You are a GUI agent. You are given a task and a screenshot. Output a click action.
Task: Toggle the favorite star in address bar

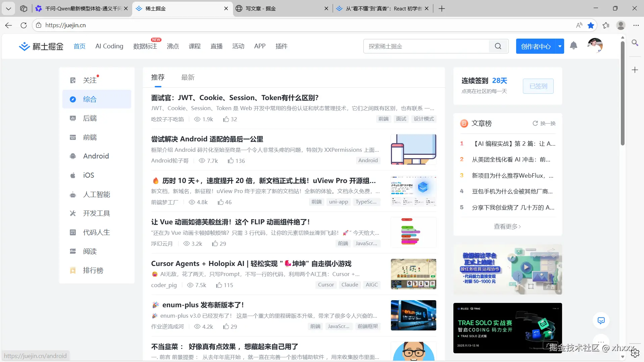591,25
